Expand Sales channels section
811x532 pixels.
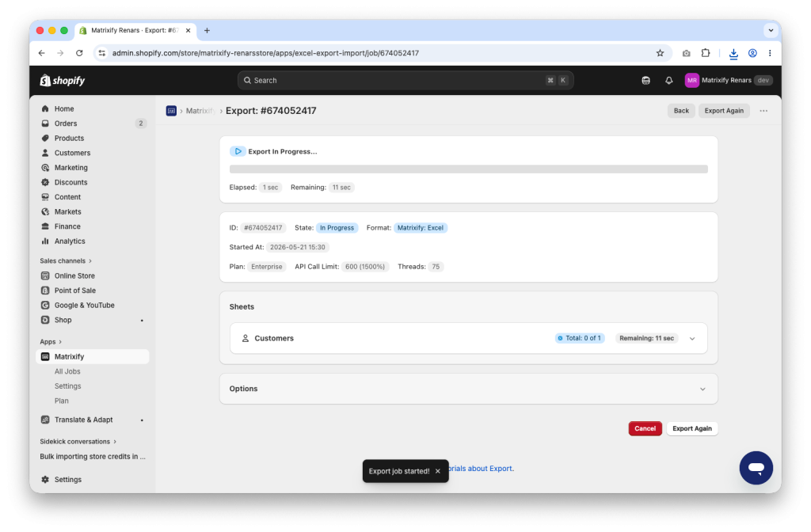66,261
